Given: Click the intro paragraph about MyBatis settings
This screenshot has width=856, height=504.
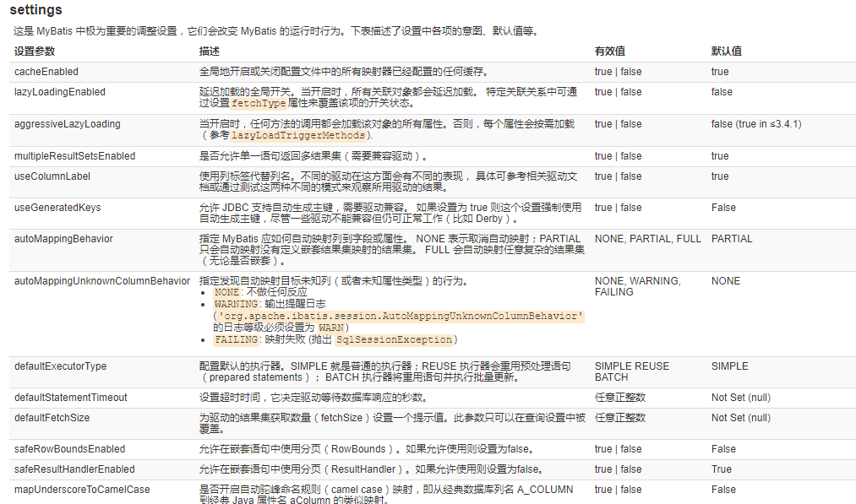Looking at the screenshot, I should (277, 31).
